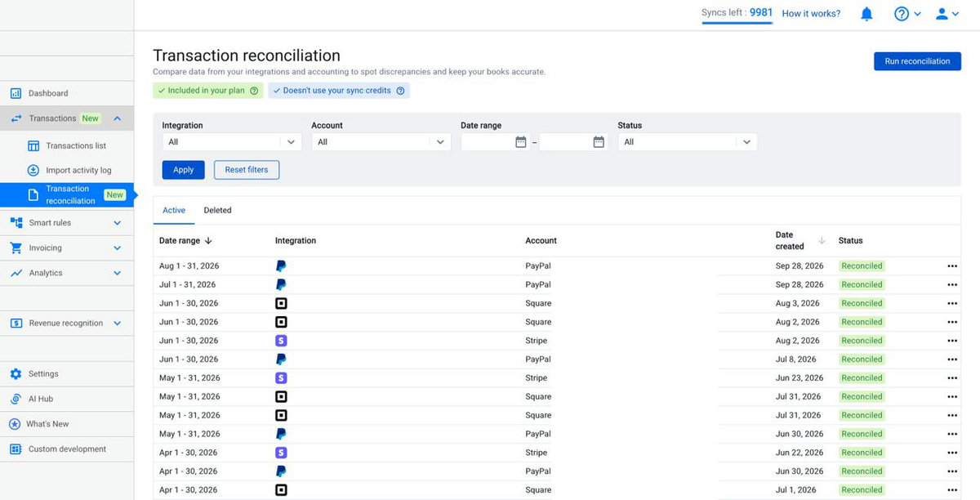Screen dimensions: 980x500
Task: Open actions menu for Stripe Jun 23, 2026 row
Action: (x=952, y=378)
